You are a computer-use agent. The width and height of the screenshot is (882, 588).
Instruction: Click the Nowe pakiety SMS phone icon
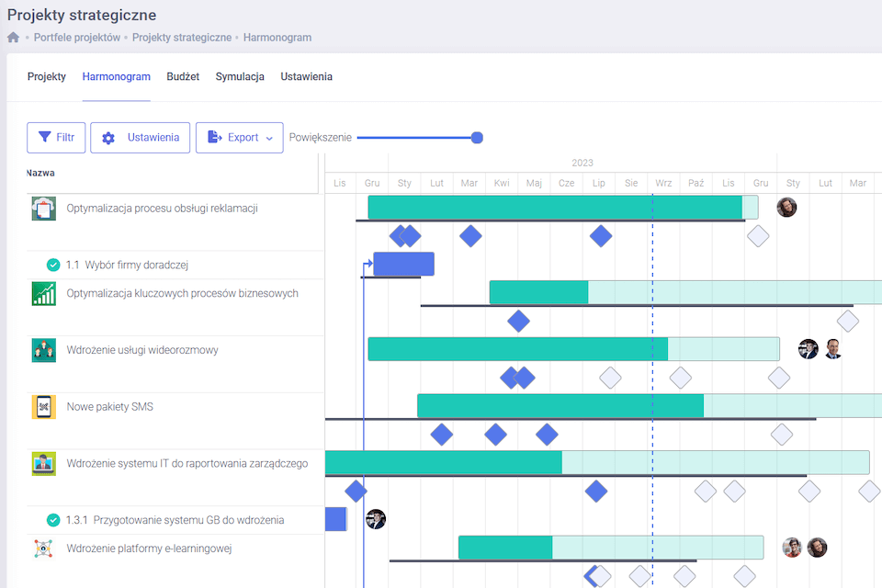[43, 407]
